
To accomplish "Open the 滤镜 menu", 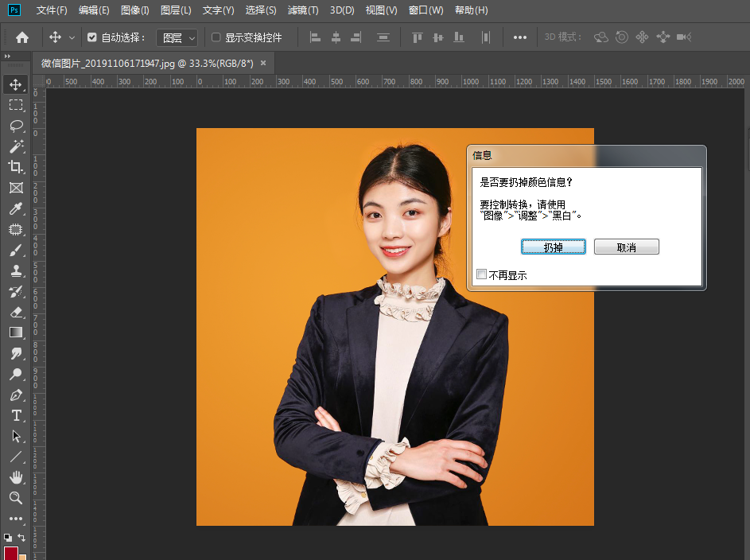I will coord(302,10).
